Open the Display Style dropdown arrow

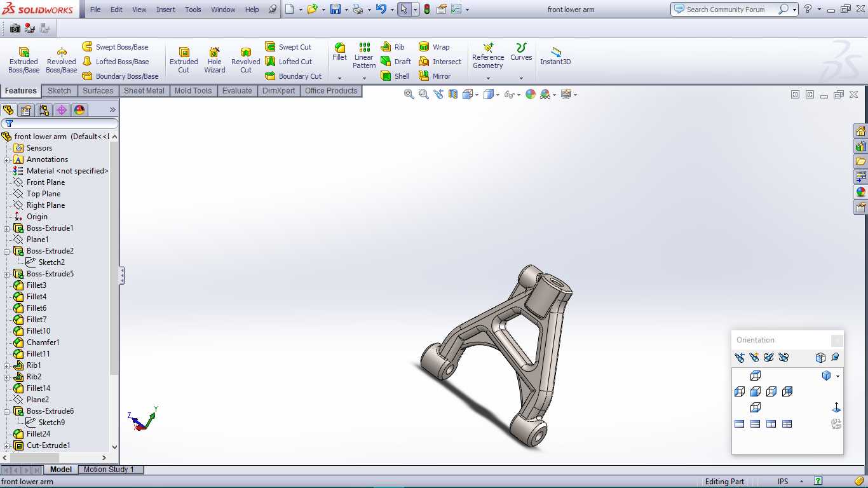(x=498, y=95)
